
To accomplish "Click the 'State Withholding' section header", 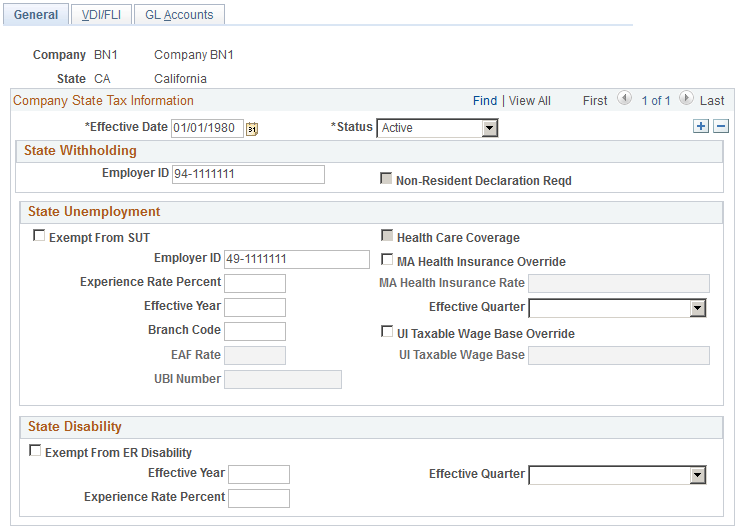I will 80,151.
